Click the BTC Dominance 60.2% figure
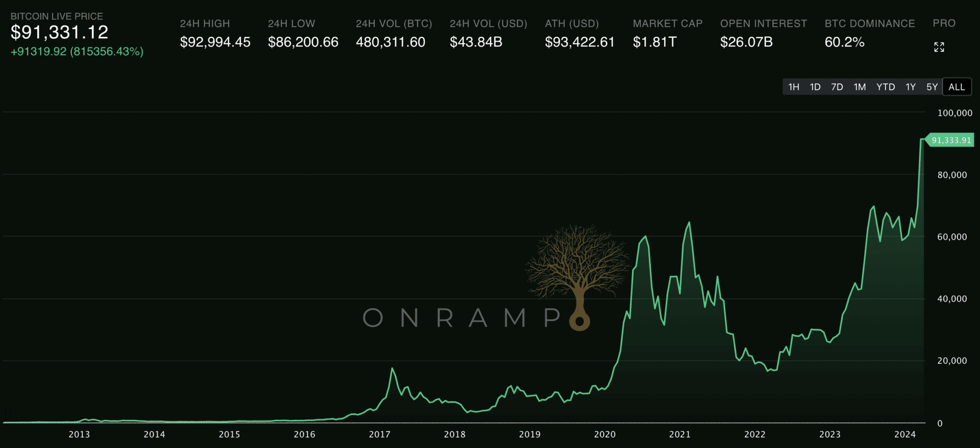The image size is (980, 448). (x=844, y=42)
